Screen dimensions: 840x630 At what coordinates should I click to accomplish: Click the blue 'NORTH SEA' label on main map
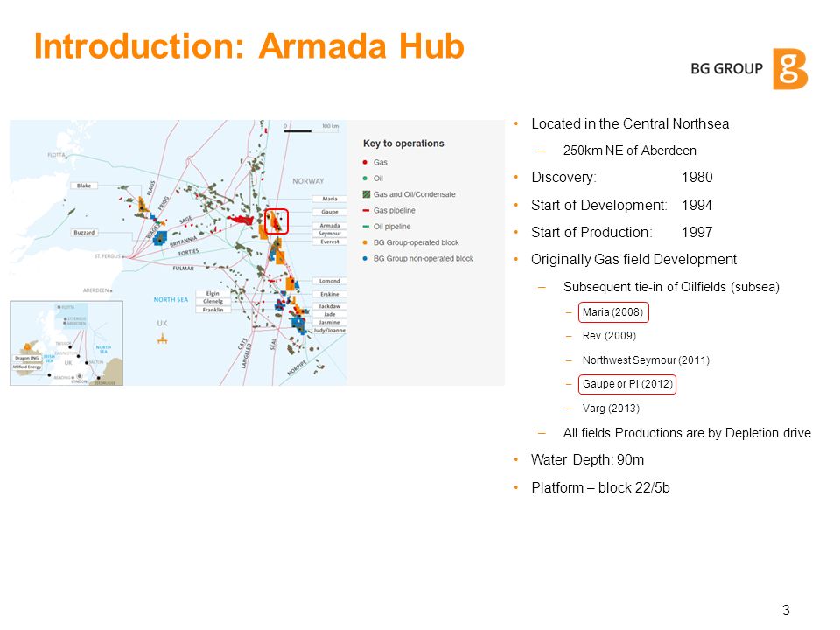(x=171, y=299)
